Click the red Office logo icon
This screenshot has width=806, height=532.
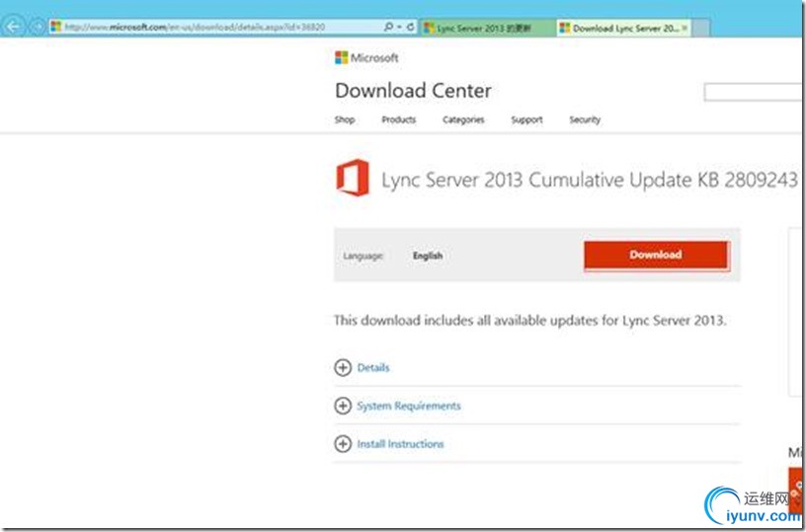pos(353,178)
